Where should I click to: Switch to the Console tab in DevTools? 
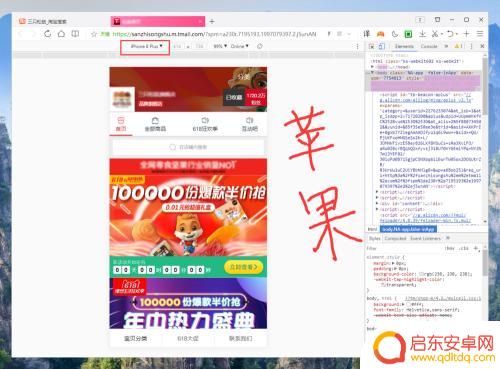pos(429,46)
